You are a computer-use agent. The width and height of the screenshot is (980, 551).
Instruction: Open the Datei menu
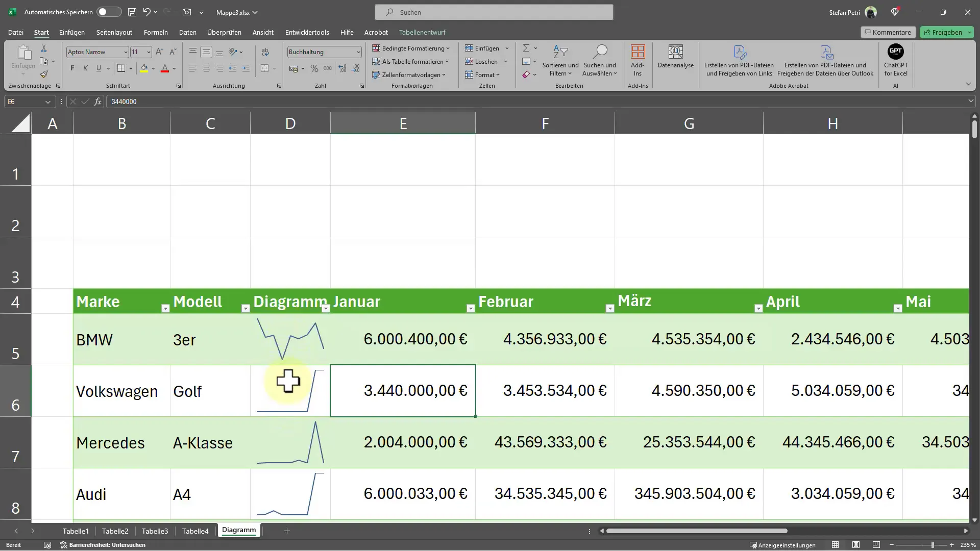click(16, 32)
